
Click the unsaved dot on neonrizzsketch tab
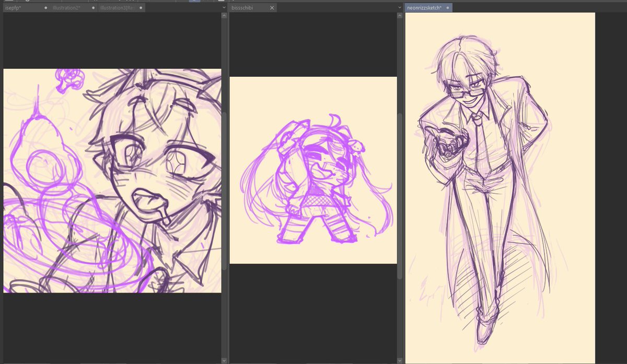[x=448, y=7]
